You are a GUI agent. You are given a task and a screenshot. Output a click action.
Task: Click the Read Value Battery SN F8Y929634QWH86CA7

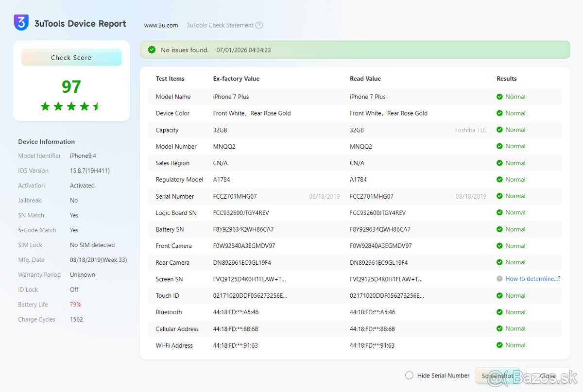point(380,229)
